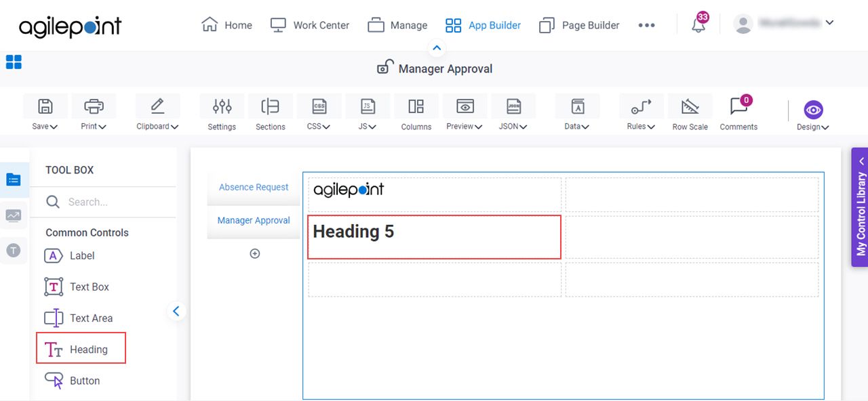Open App Builder in top navigation
Viewport: 868px width, 401px height.
[483, 25]
